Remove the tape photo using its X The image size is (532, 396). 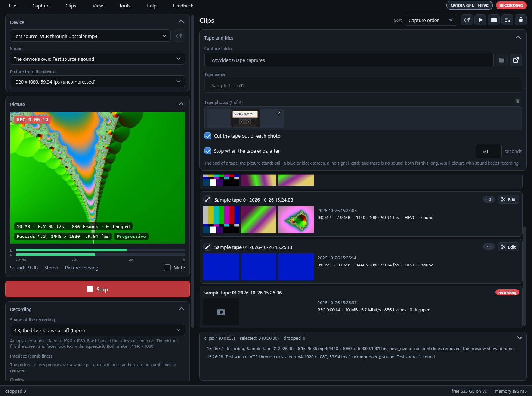click(x=279, y=113)
